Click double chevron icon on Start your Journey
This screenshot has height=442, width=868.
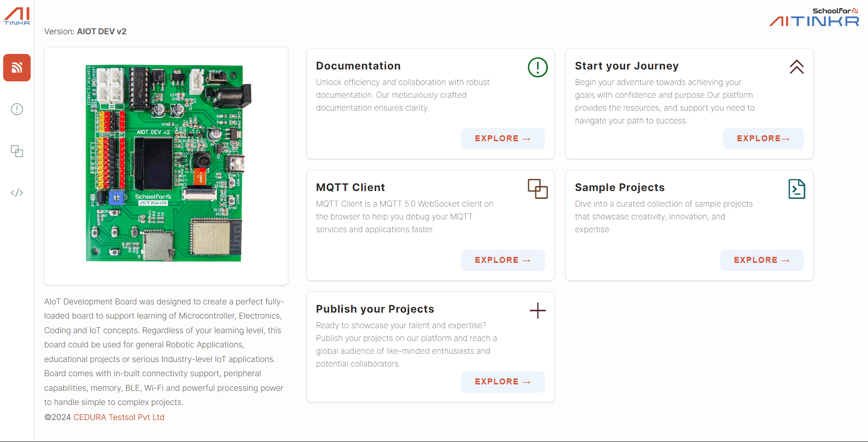click(x=796, y=67)
